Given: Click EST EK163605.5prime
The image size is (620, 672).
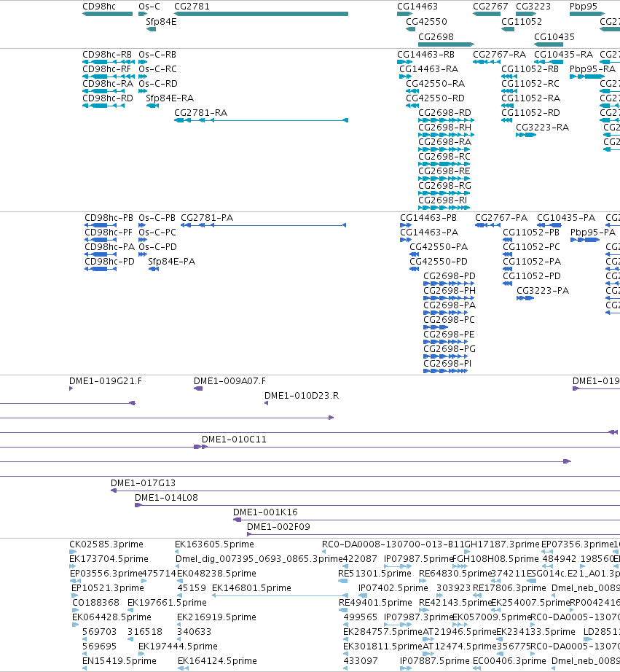Looking at the screenshot, I should [x=177, y=552].
